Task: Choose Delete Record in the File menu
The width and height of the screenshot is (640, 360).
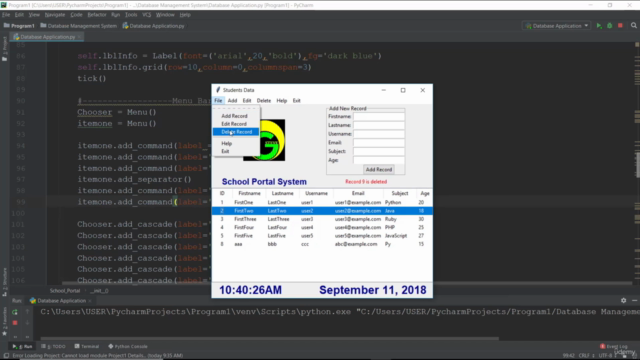Action: tap(236, 132)
